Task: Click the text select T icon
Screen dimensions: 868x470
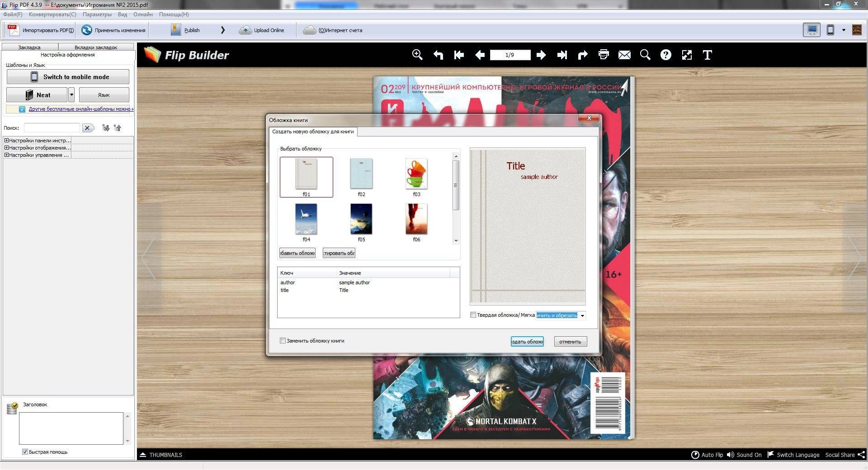Action: (x=708, y=55)
